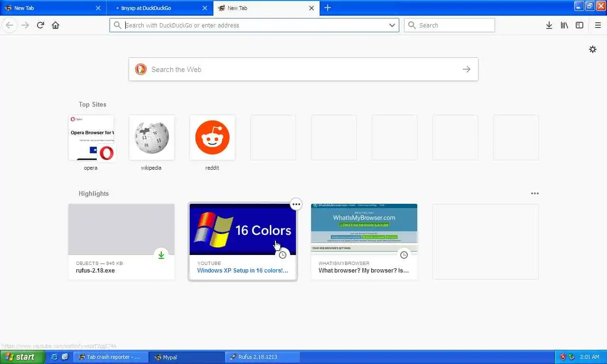
Task: Close the first New Tab
Action: tap(98, 8)
